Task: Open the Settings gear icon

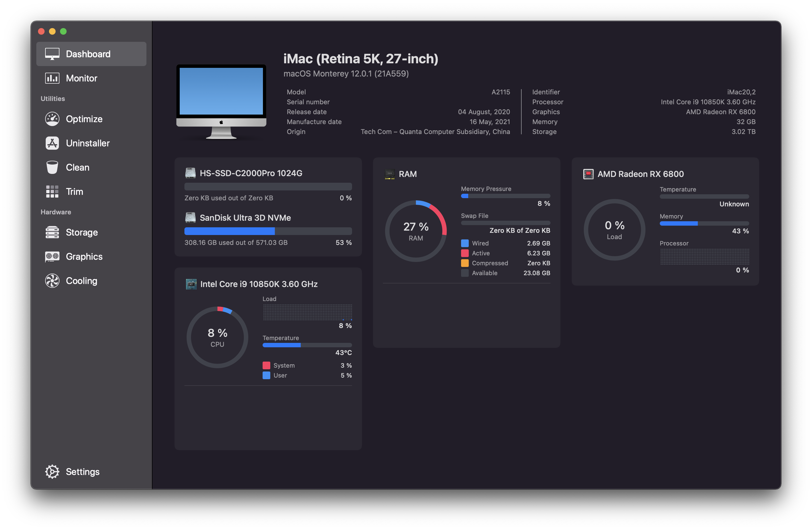Action: tap(52, 472)
